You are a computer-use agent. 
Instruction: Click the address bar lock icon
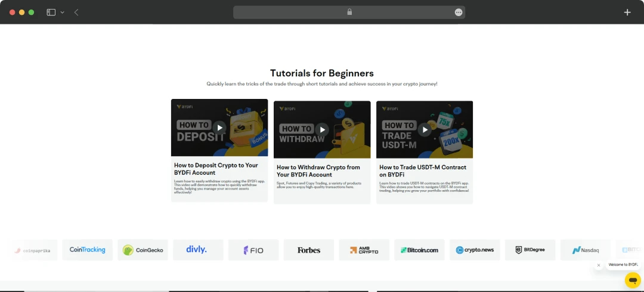(x=349, y=12)
